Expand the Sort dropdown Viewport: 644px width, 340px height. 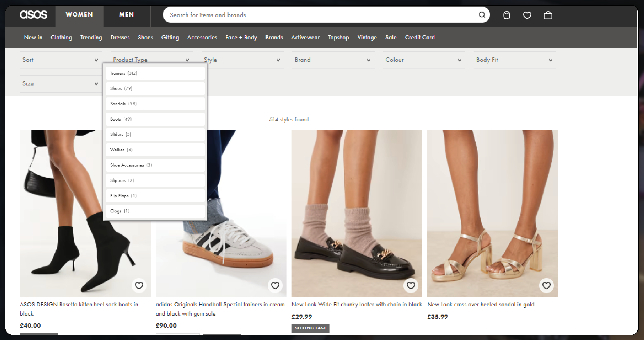(61, 60)
